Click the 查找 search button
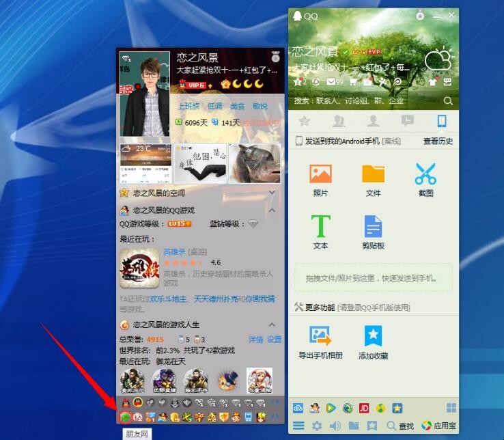 coord(400,426)
